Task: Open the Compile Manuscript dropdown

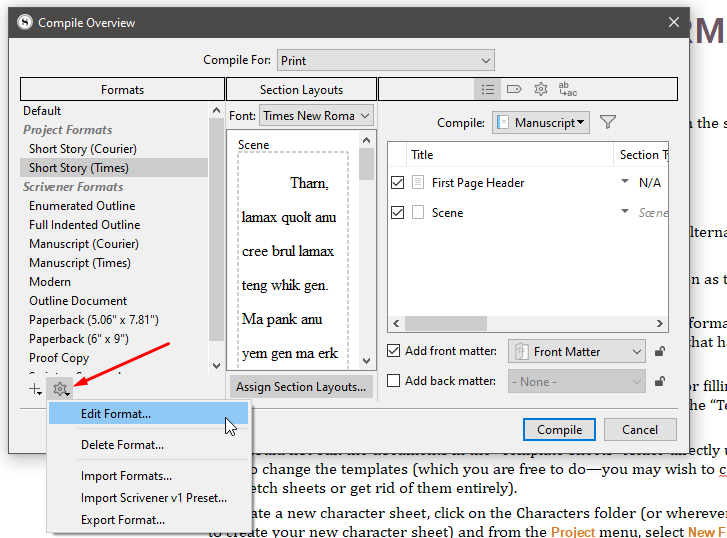Action: pos(541,122)
